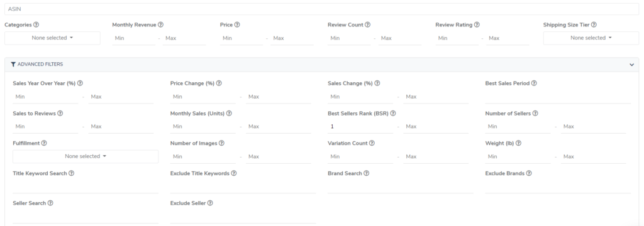644x226 pixels.
Task: Open the Fulfillment None selected dropdown
Action: [x=86, y=157]
